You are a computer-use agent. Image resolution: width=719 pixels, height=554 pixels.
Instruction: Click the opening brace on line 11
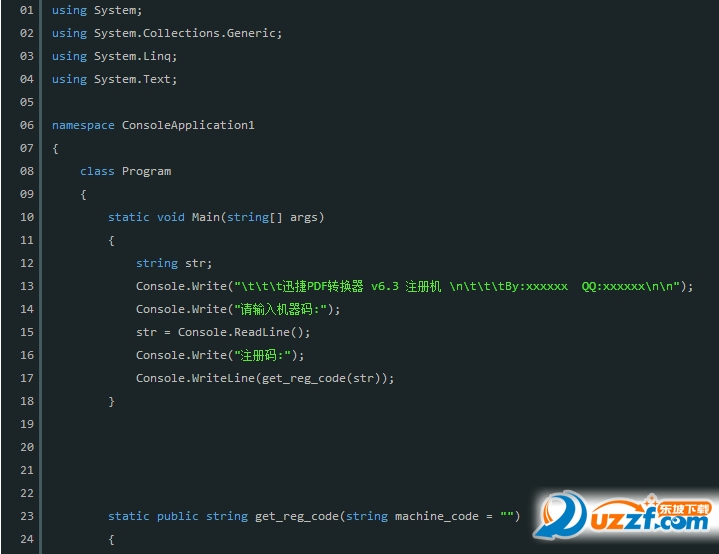(x=111, y=240)
